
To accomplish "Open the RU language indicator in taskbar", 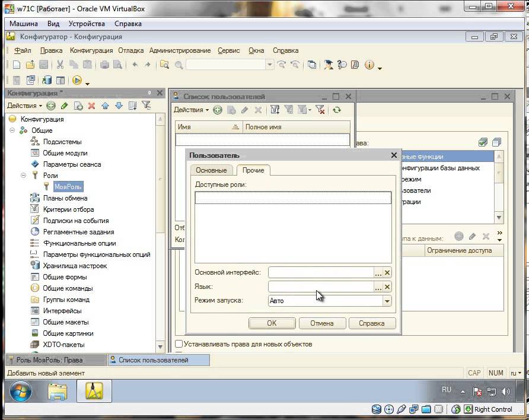I will [446, 390].
